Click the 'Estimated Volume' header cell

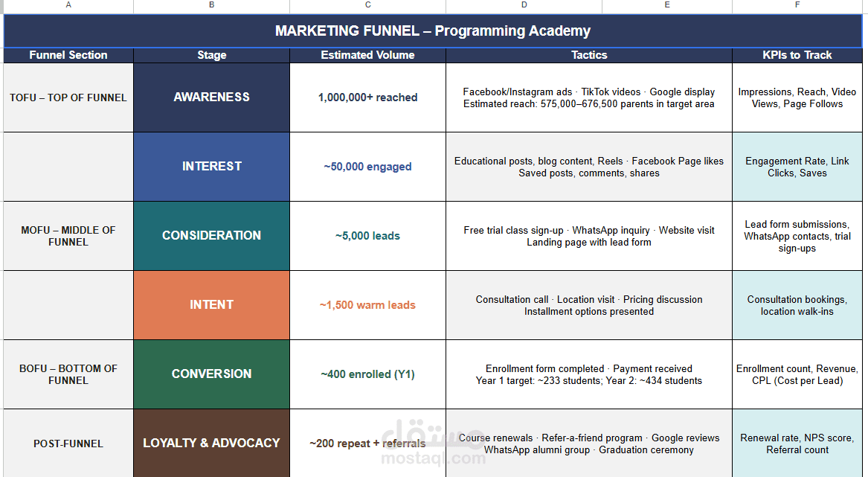pos(367,55)
